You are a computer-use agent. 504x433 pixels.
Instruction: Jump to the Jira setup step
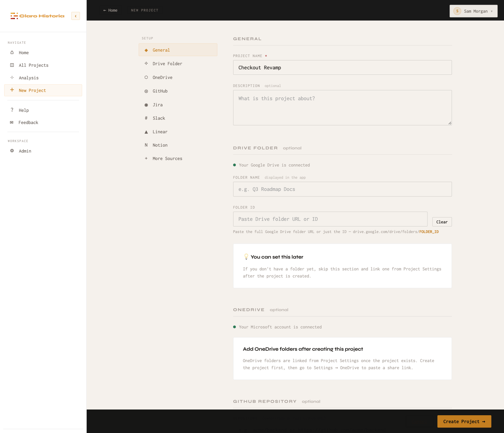pos(178,105)
